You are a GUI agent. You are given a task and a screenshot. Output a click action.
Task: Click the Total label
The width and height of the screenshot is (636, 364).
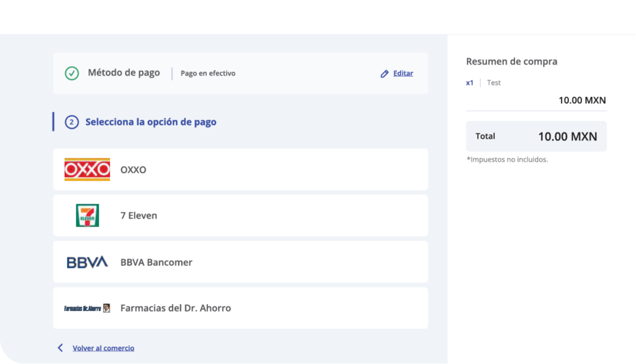pyautogui.click(x=485, y=136)
